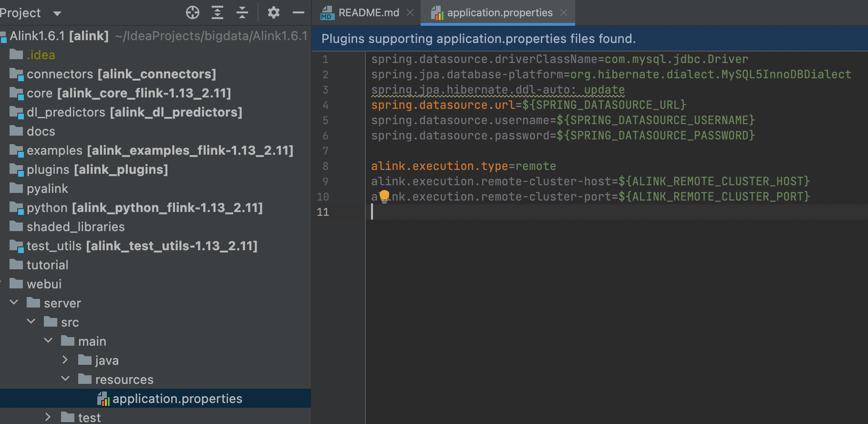This screenshot has width=868, height=424.
Task: Select the tutorial folder
Action: (155, 265)
